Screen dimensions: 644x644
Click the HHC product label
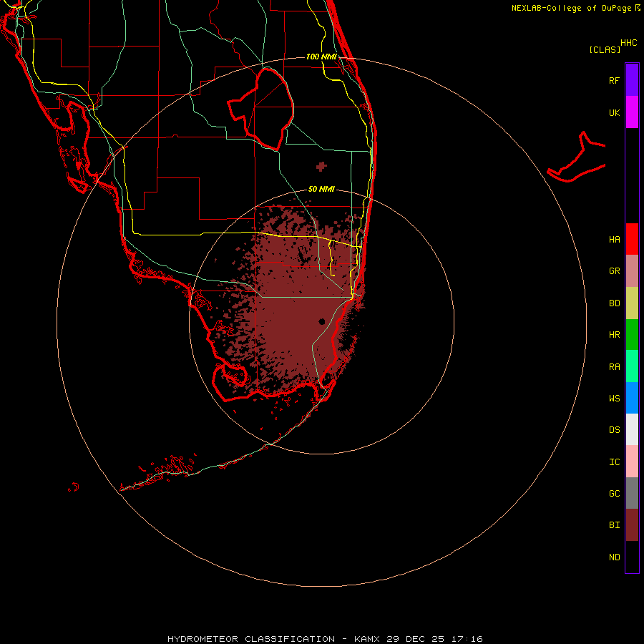628,43
